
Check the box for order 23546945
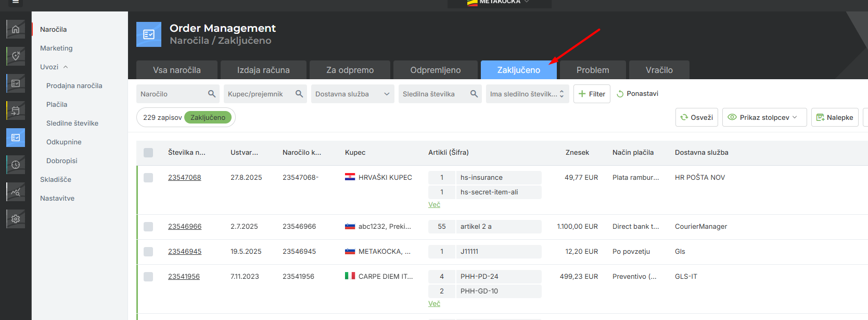148,252
